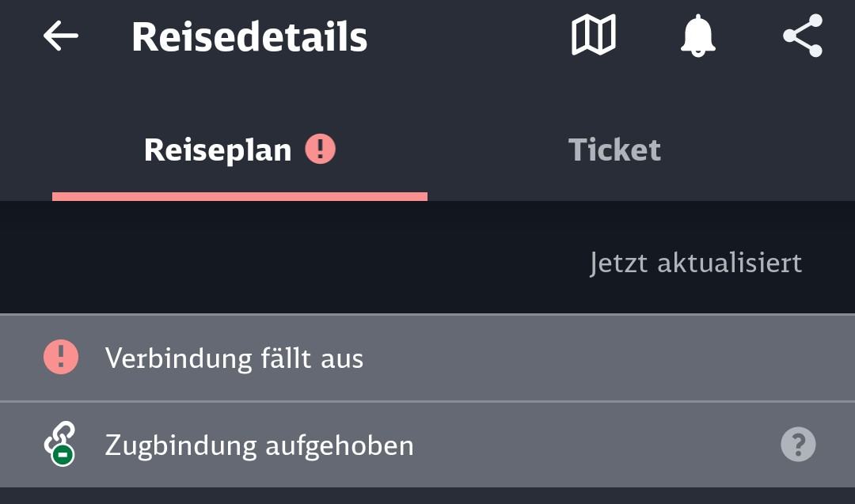Tap the notification bell icon
This screenshot has height=504, width=855.
click(x=697, y=36)
